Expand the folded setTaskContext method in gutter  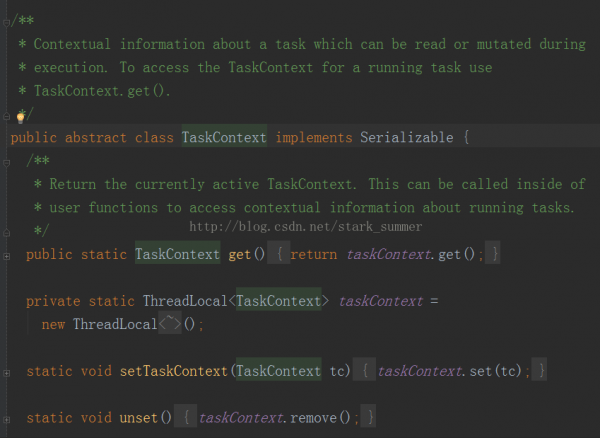click(7, 373)
